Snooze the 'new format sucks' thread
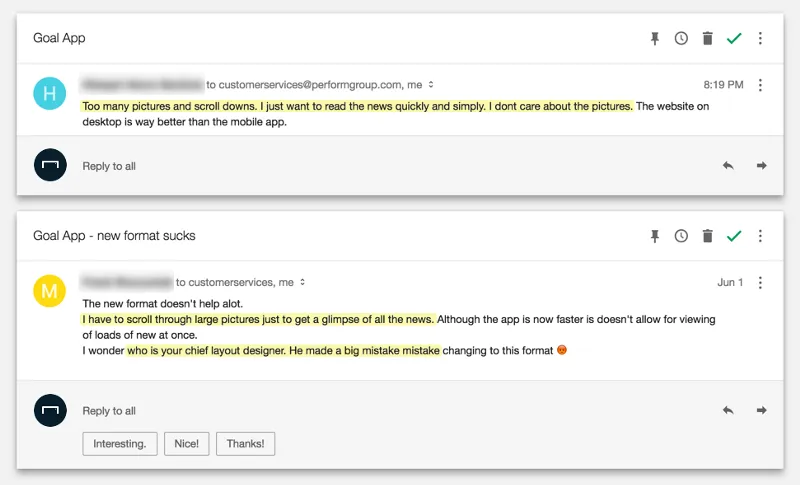 (x=681, y=236)
